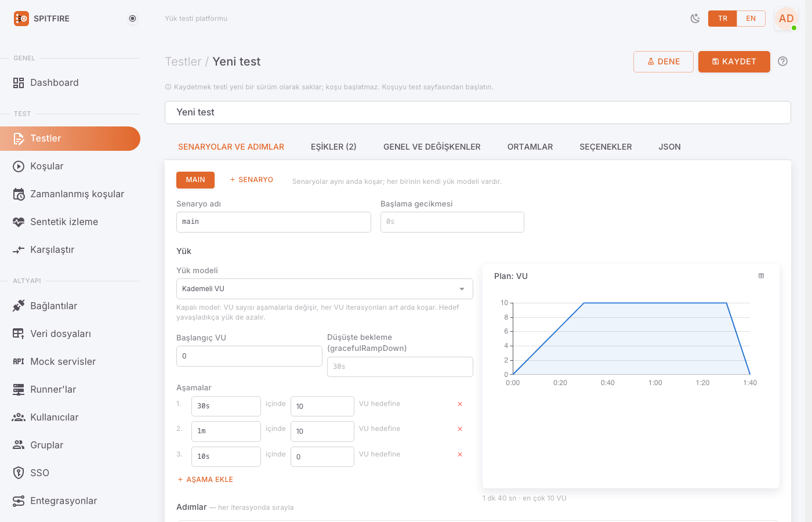Screen dimensions: 812x522
Task: Open Gruplar page
Action: (x=70, y=445)
